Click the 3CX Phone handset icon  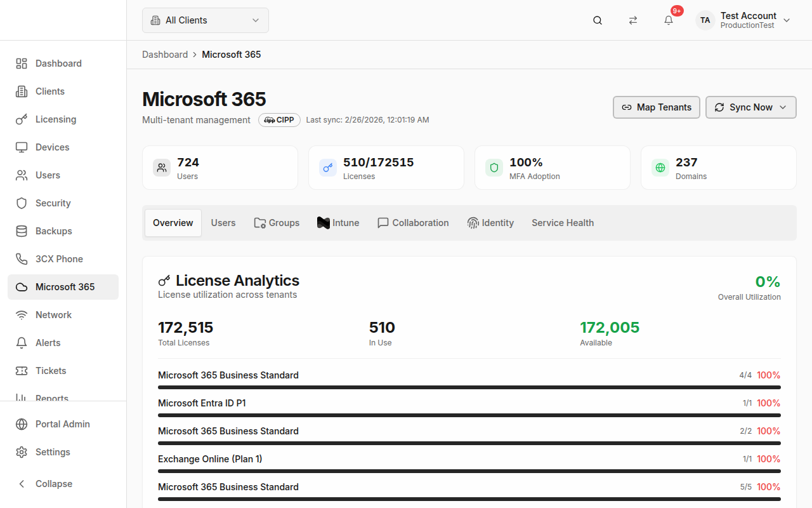tap(22, 259)
